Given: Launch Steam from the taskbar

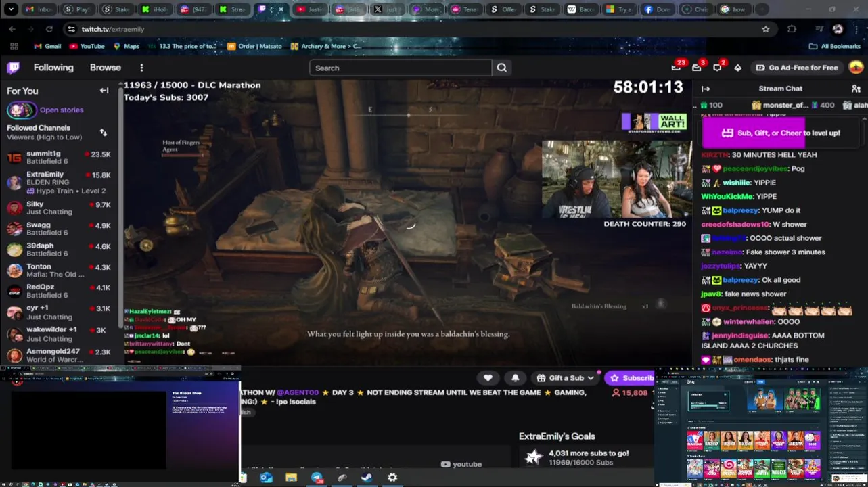Looking at the screenshot, I should (366, 478).
